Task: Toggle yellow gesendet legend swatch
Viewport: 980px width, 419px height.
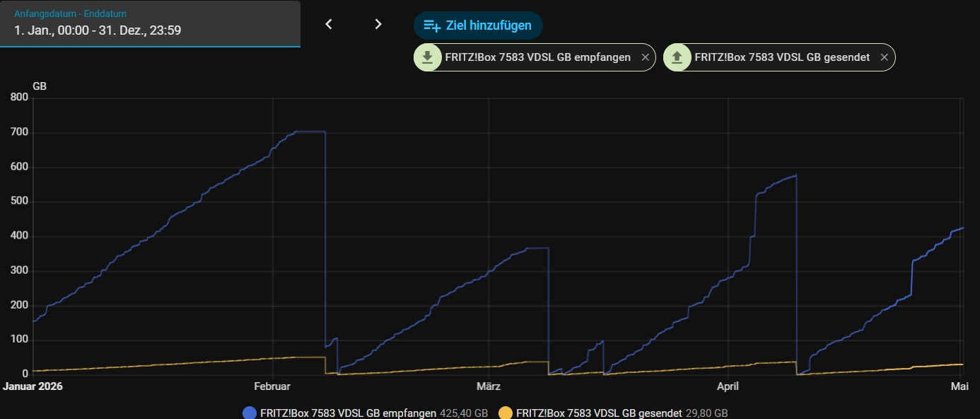Action: 506,413
